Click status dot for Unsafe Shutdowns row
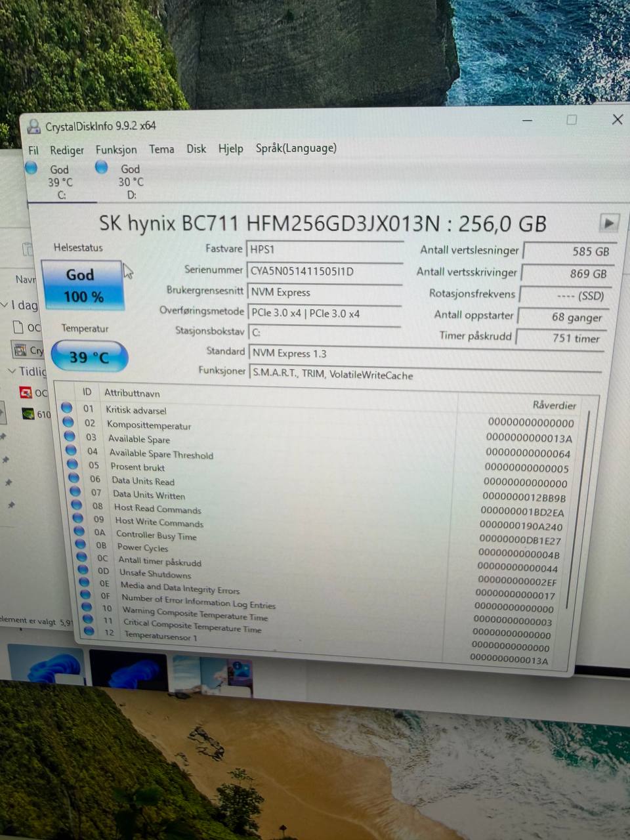 click(83, 569)
